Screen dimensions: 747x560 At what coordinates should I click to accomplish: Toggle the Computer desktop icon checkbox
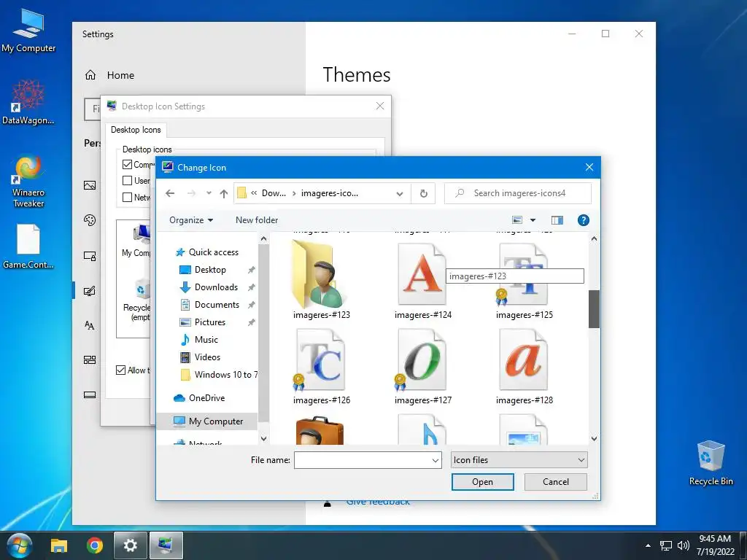pos(127,165)
